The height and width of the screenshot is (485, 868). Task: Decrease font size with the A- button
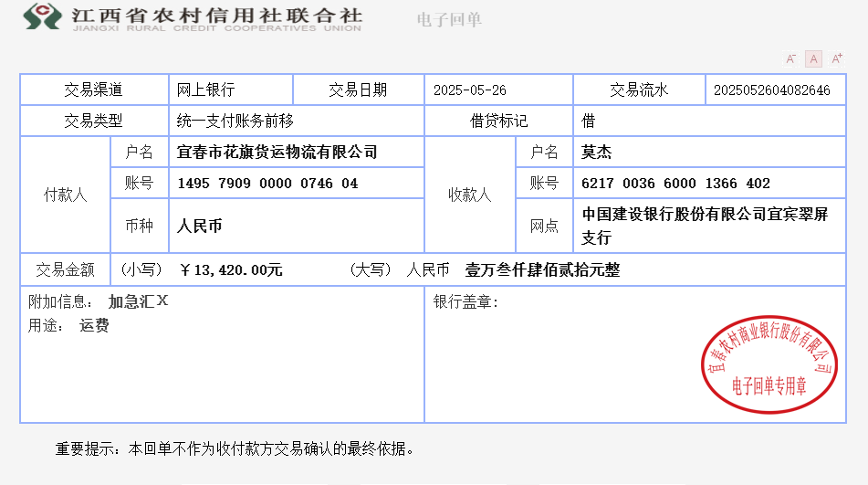coord(790,58)
